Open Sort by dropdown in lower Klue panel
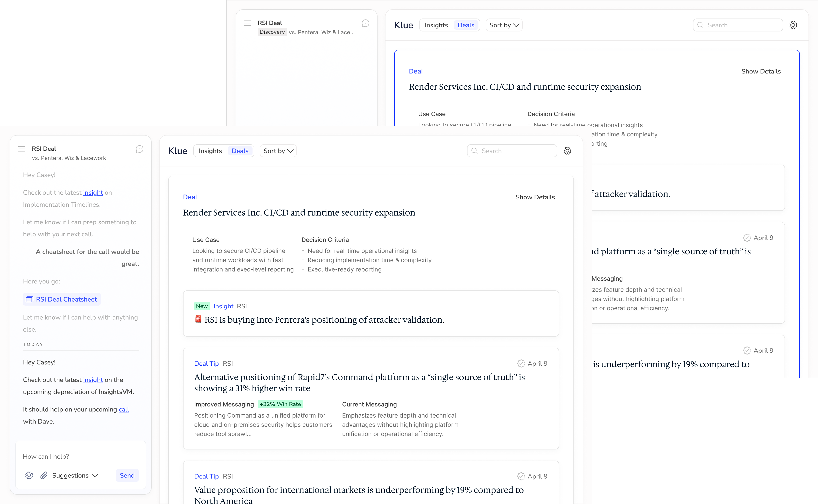 (x=278, y=151)
